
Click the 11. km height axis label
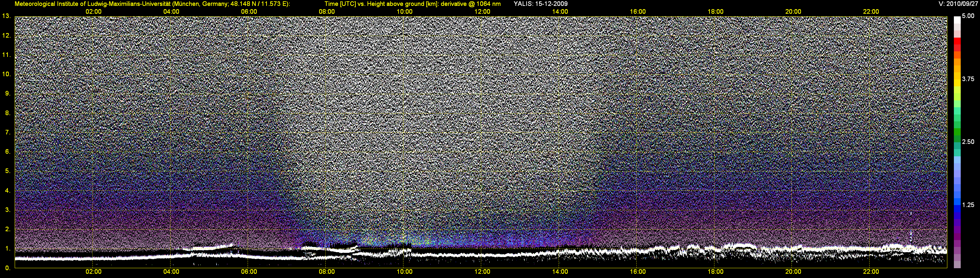pos(7,55)
